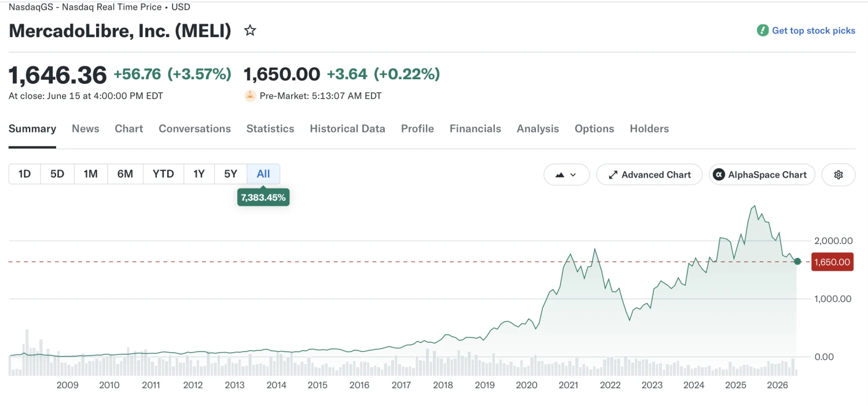Select the 1D time range

pos(25,174)
